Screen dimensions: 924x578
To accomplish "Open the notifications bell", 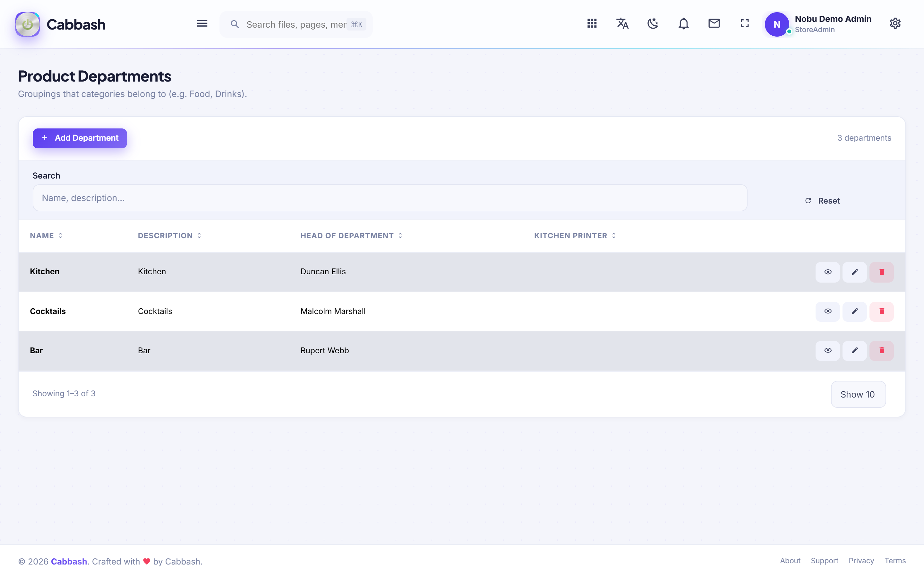I will point(683,24).
